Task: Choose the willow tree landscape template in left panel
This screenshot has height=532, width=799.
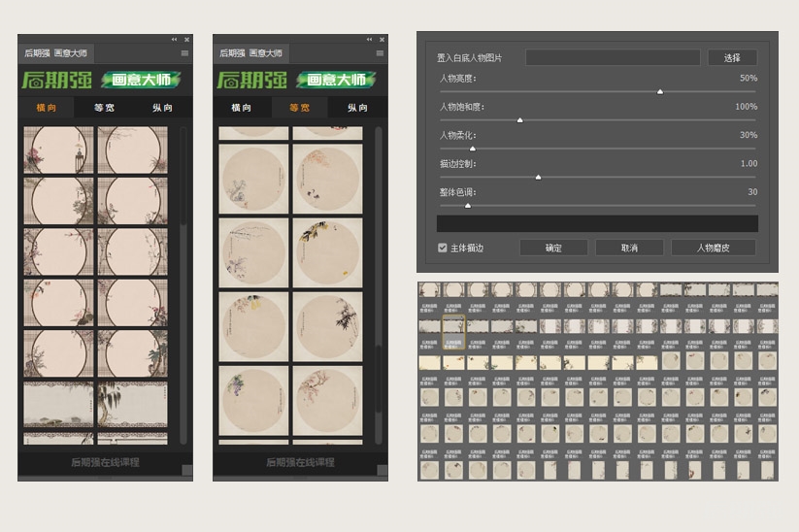Action: (132, 404)
